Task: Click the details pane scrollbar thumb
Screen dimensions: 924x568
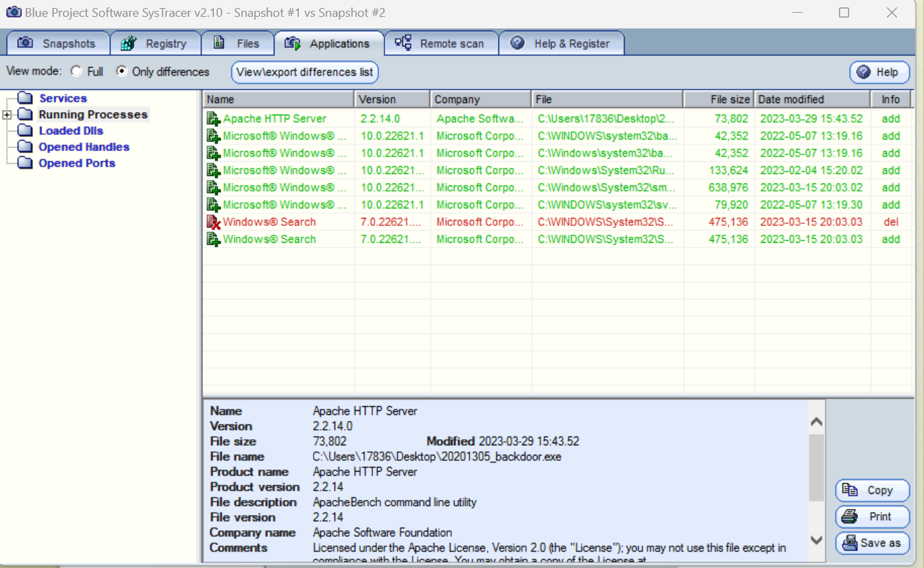Action: point(816,467)
